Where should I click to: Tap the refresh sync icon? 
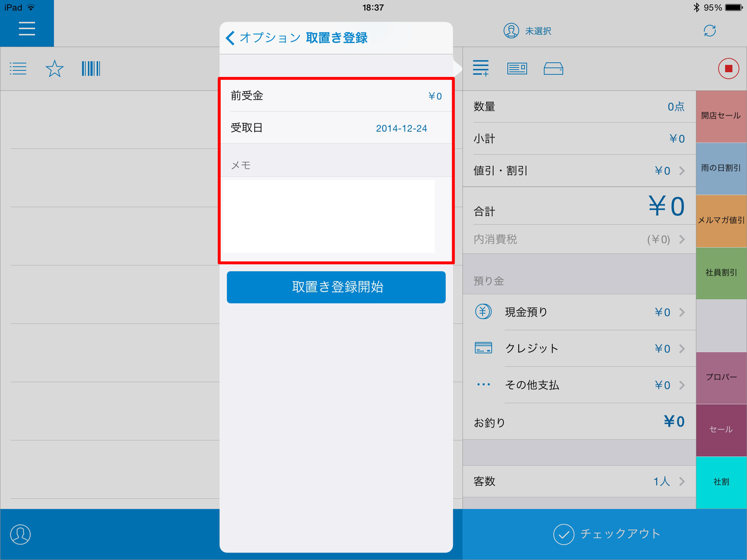pos(710,31)
